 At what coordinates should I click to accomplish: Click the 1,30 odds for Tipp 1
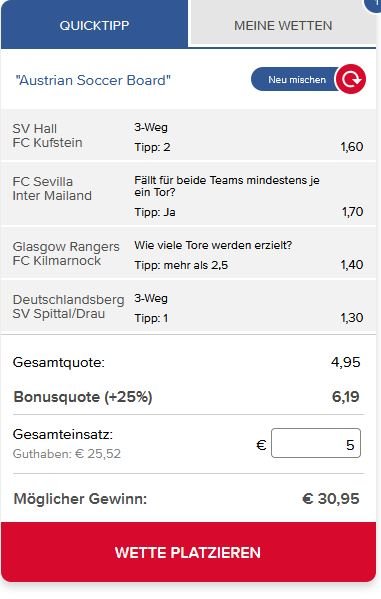pyautogui.click(x=352, y=317)
